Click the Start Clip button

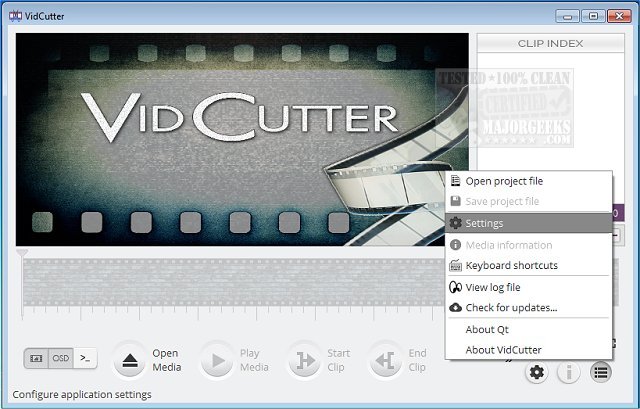point(305,360)
